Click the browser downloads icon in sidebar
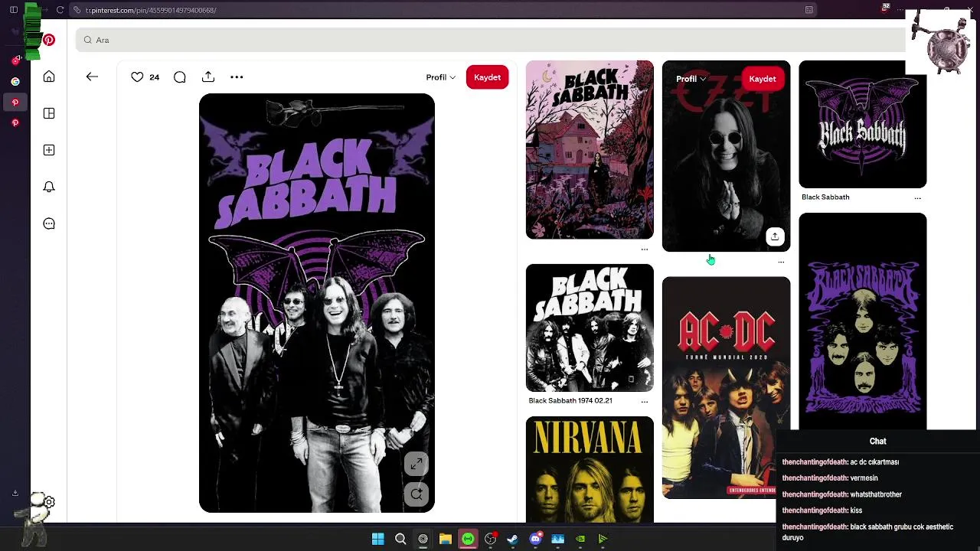The height and width of the screenshot is (551, 980). point(15,493)
